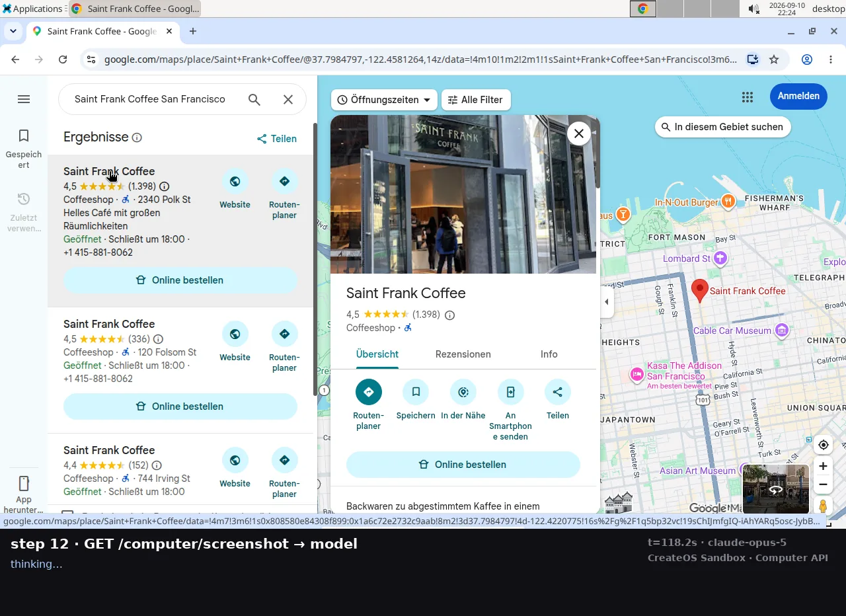Click the site information icon in address bar

91,59
